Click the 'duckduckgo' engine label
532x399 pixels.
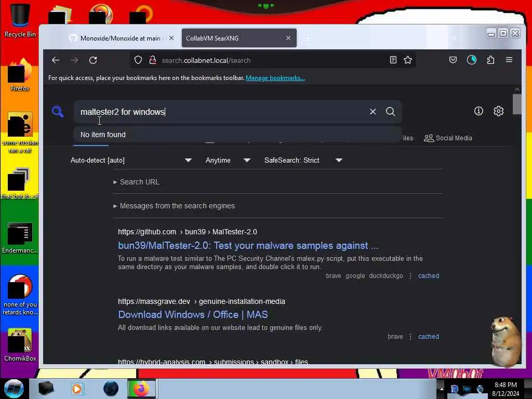tap(386, 276)
